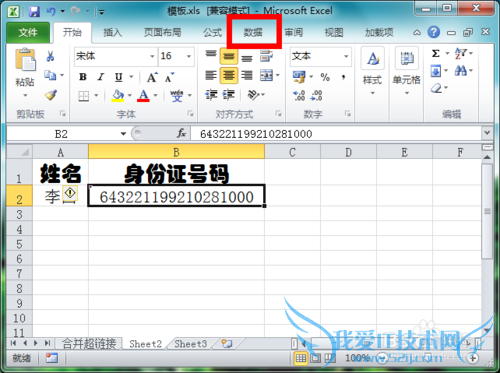Click the Cut scissors icon

pyautogui.click(x=50, y=56)
